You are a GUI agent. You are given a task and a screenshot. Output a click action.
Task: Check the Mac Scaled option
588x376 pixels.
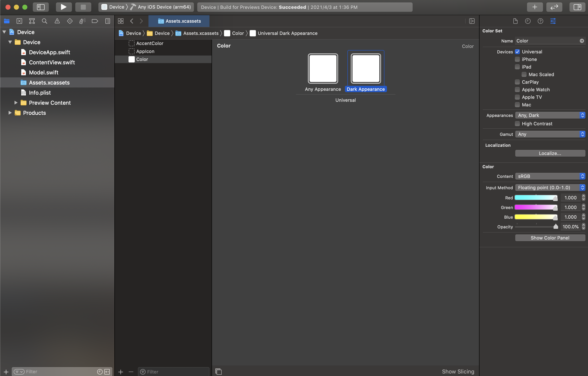524,74
